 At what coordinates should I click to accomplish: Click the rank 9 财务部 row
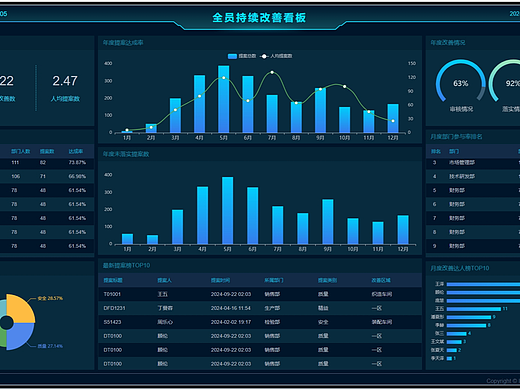473,246
